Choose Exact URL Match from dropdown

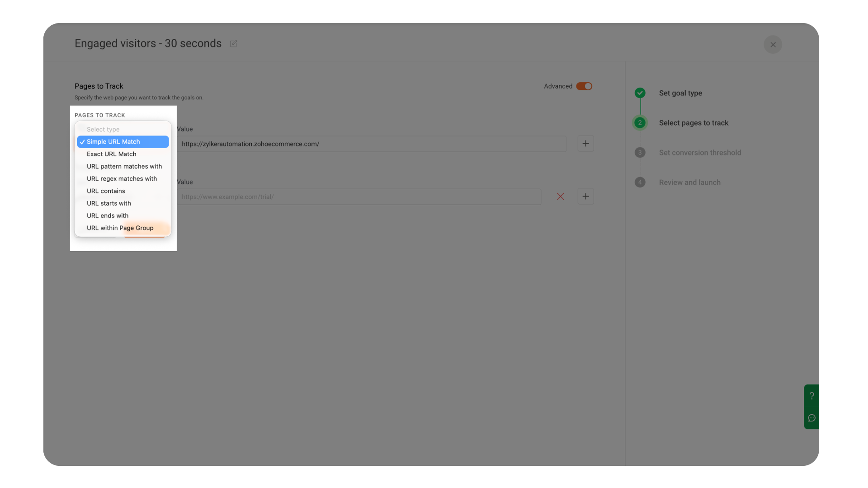112,154
